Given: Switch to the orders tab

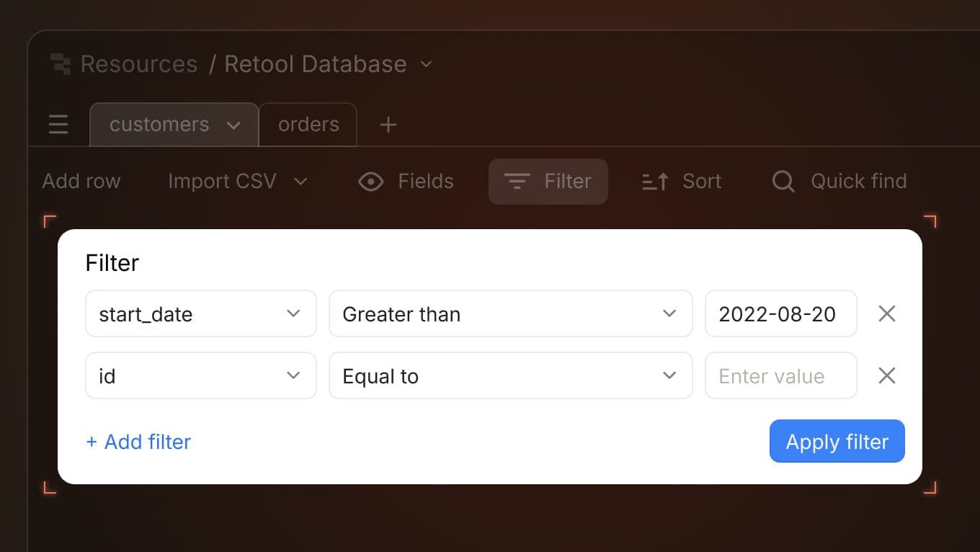Looking at the screenshot, I should pos(308,125).
